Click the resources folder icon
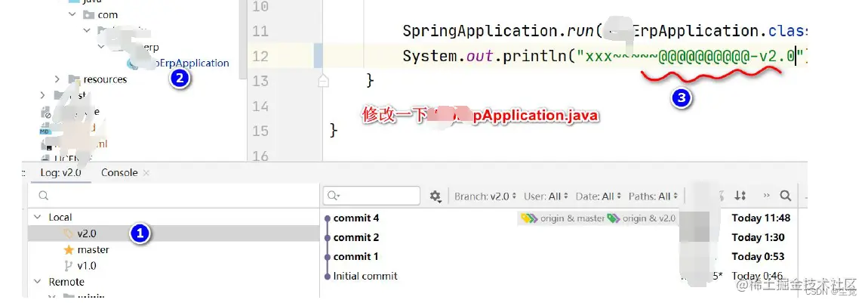This screenshot has height=303, width=868. click(x=74, y=79)
